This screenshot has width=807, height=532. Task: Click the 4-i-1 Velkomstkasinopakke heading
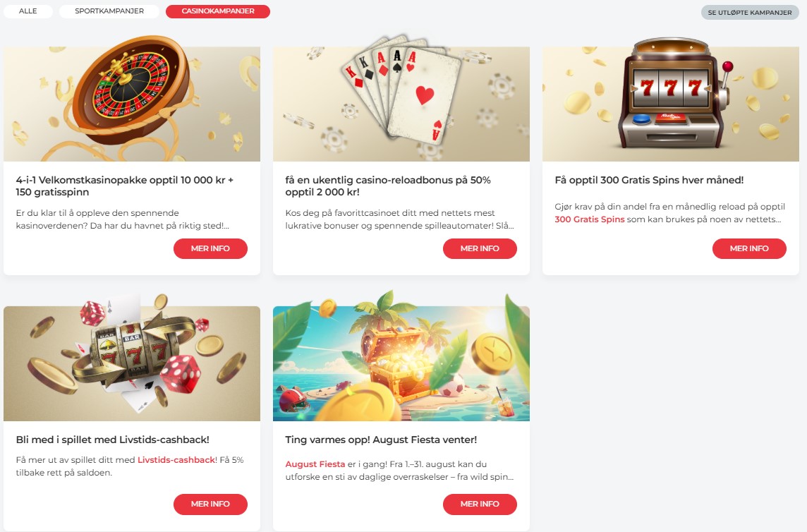[x=125, y=186]
